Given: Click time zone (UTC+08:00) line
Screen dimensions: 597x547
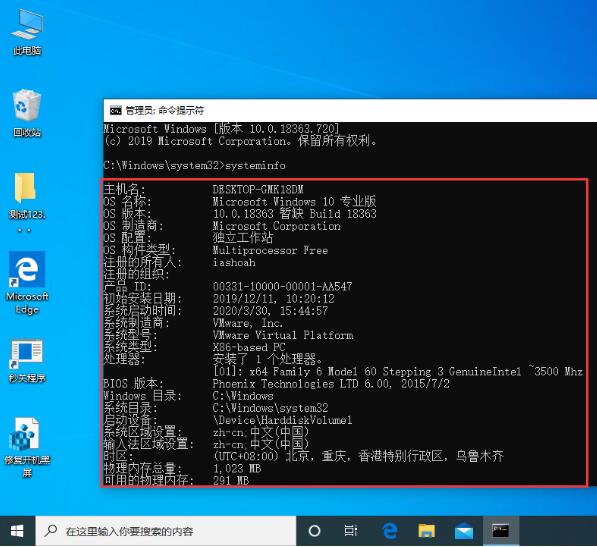Looking at the screenshot, I should [358, 456].
